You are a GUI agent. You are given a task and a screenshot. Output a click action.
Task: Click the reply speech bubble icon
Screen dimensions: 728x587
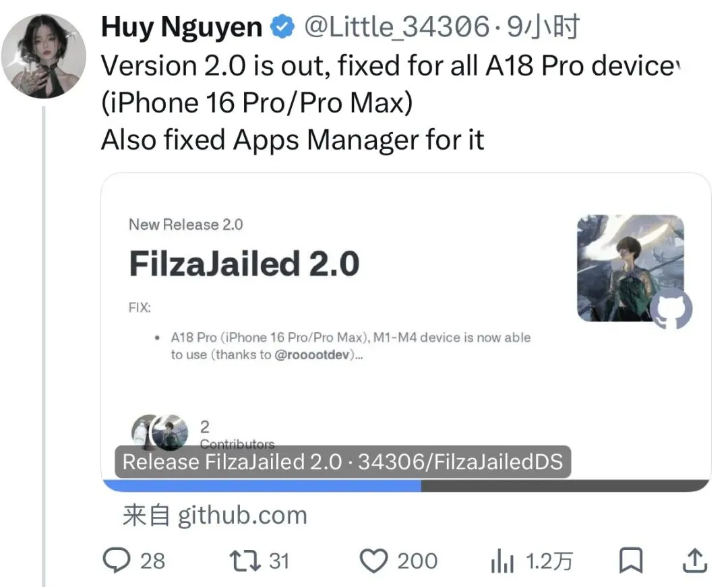pyautogui.click(x=116, y=560)
